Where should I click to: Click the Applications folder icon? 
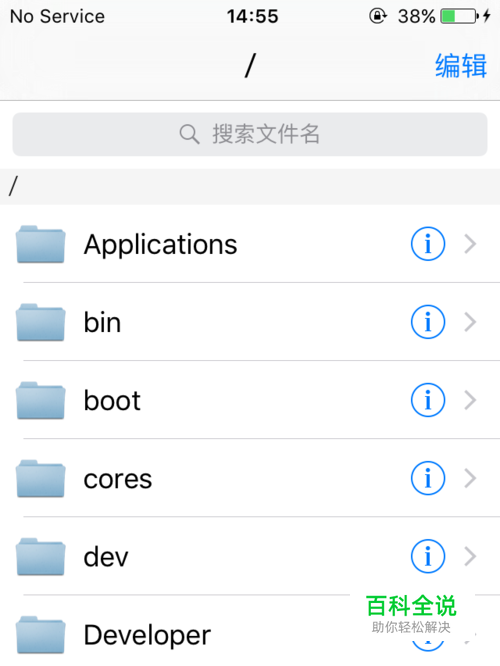click(41, 244)
